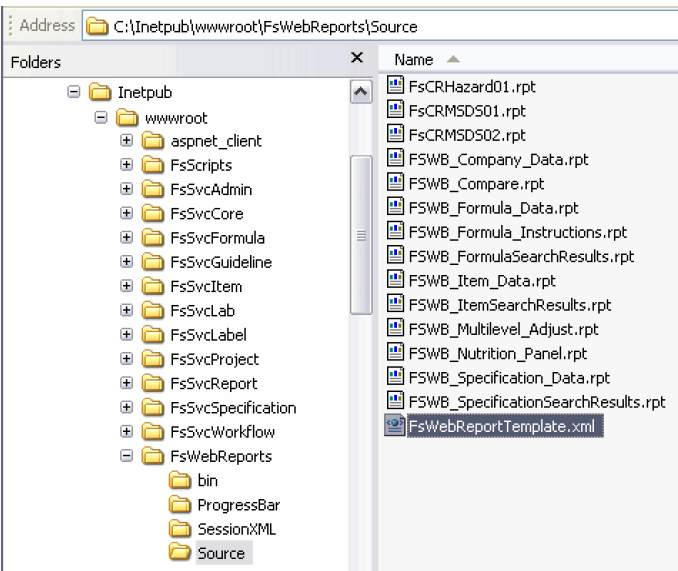Collapse the wwwroot tree node
Viewport: 678px width, 571px height.
100,117
